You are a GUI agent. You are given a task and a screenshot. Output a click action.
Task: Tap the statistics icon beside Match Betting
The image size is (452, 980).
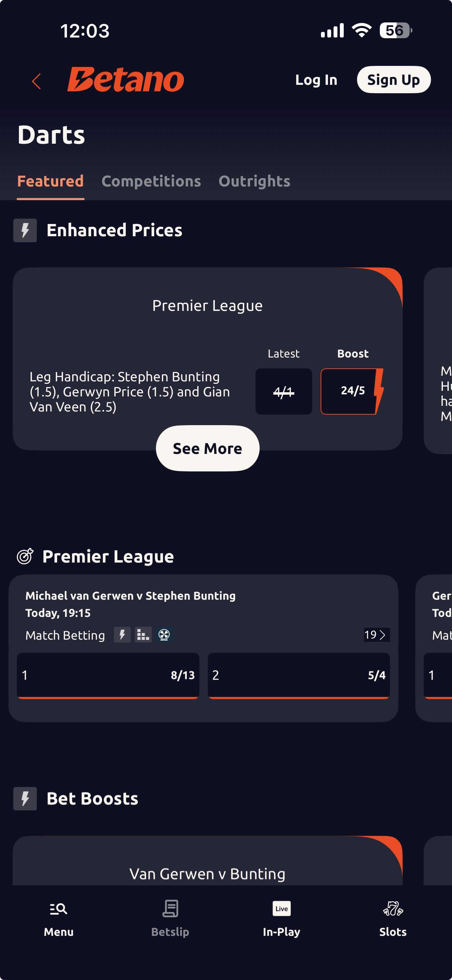tap(143, 634)
